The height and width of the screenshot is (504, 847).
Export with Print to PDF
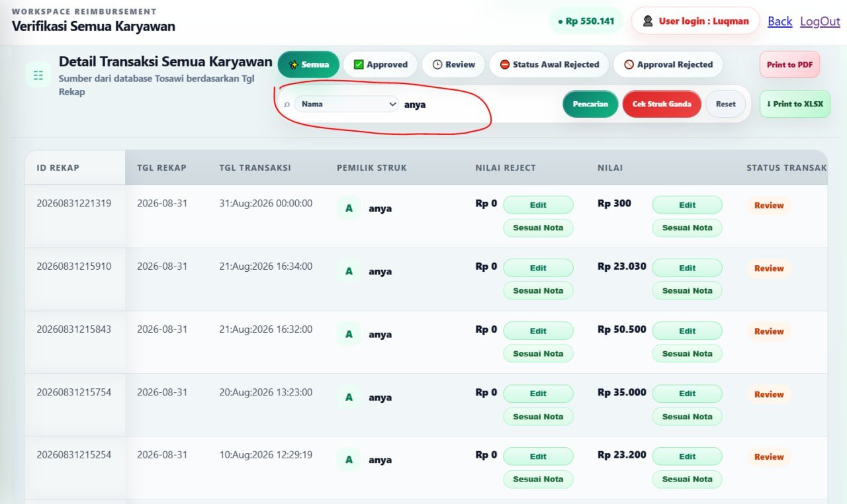pyautogui.click(x=789, y=65)
